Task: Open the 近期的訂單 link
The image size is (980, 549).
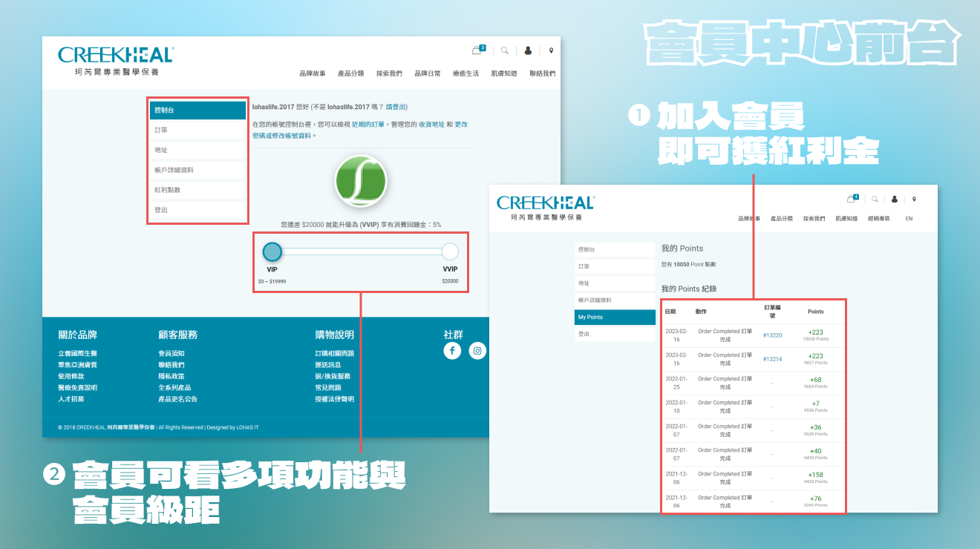Action: point(368,125)
